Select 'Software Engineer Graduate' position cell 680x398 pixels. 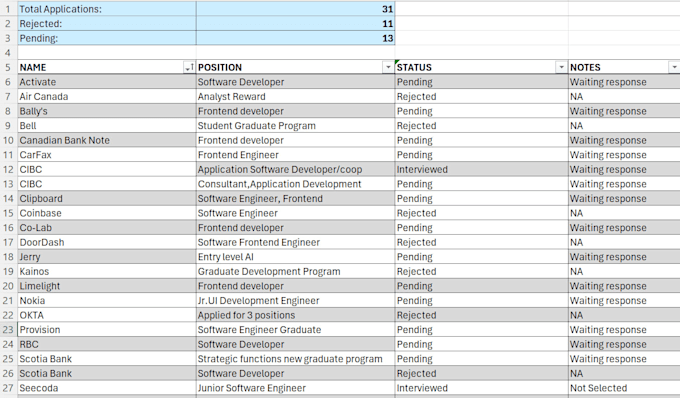(295, 329)
